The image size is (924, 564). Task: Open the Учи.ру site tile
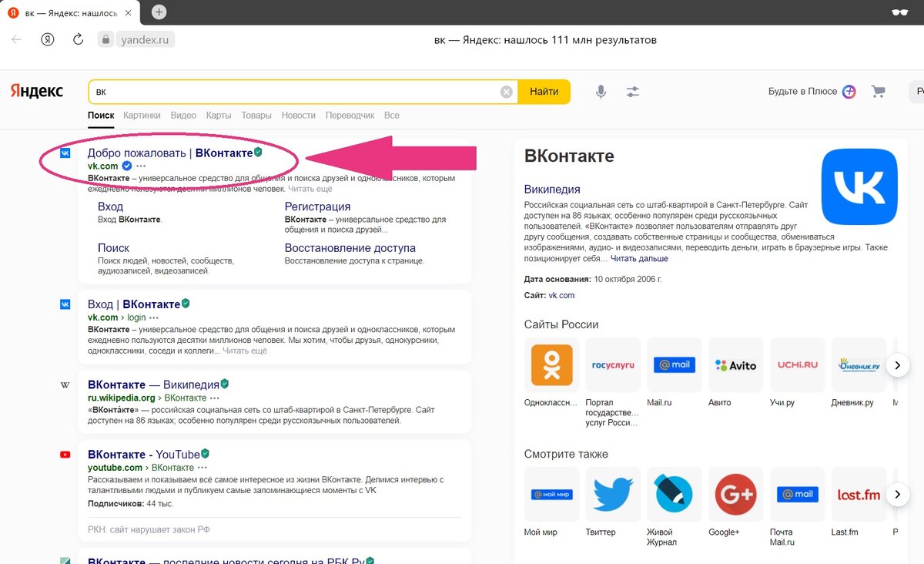pos(798,365)
